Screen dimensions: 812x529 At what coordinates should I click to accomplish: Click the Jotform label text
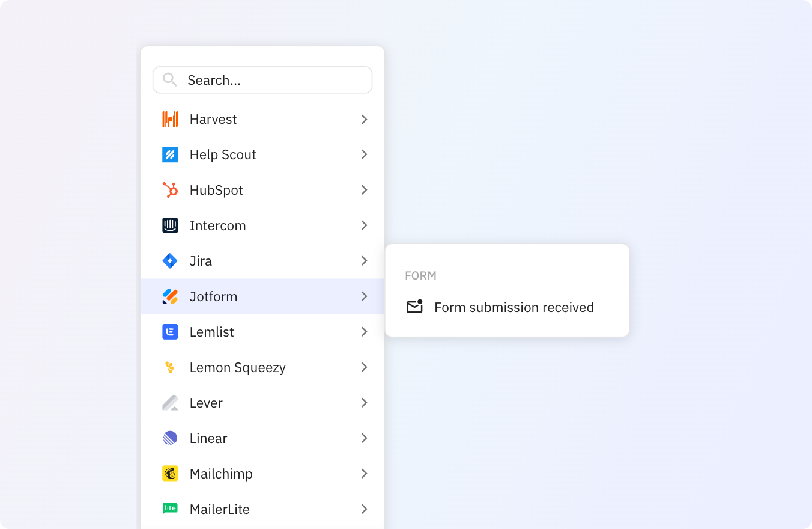213,296
